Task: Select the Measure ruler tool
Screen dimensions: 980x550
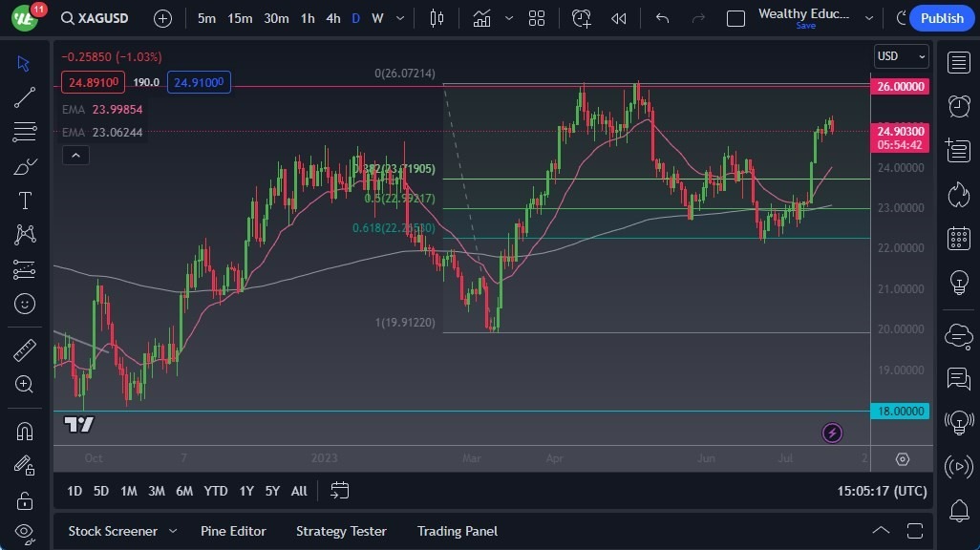Action: coord(24,350)
